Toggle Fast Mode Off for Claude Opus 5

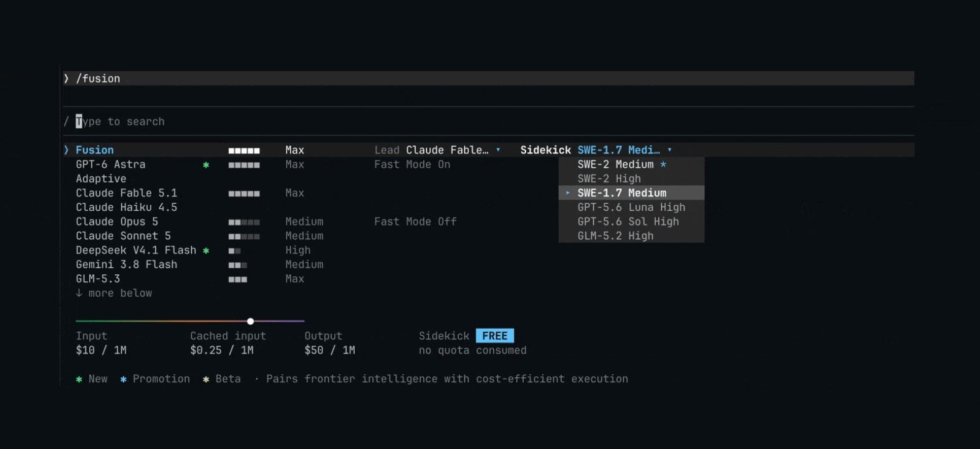click(415, 222)
